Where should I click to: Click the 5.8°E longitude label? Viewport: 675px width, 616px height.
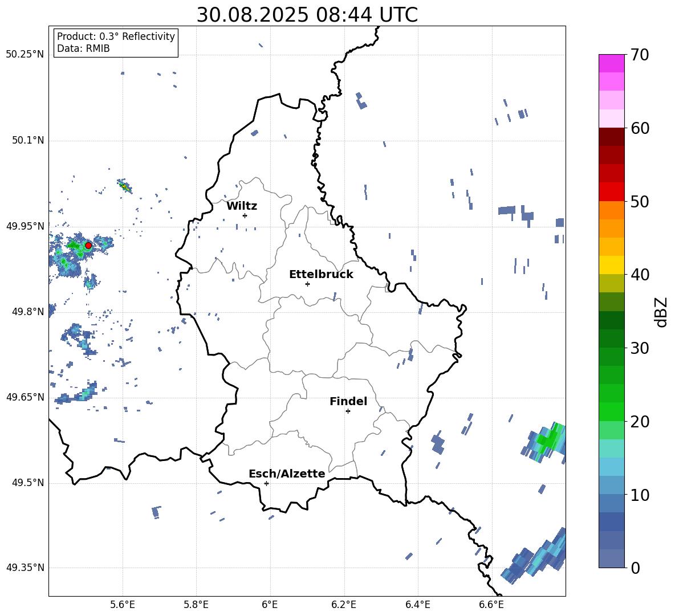coord(196,605)
